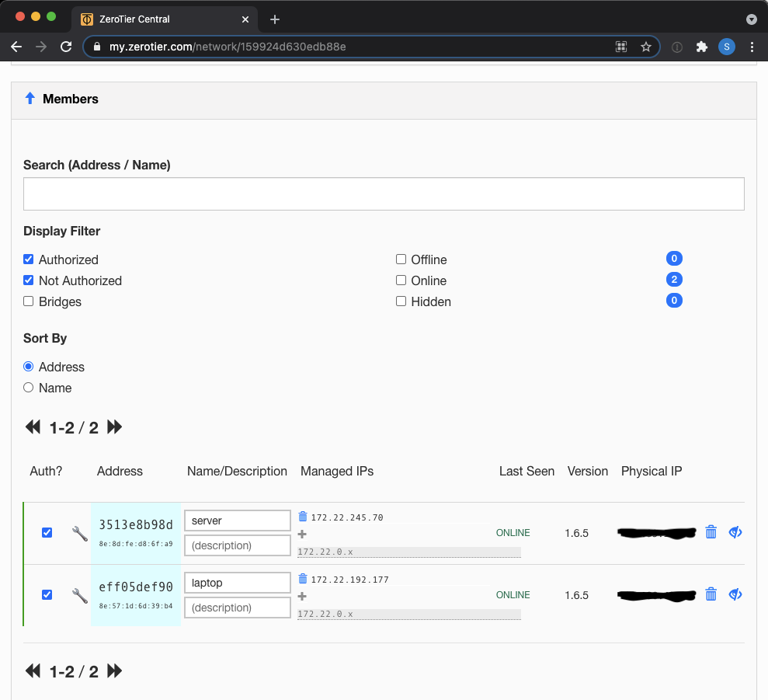Open QR code icon in address bar
This screenshot has height=700, width=768.
[x=621, y=47]
